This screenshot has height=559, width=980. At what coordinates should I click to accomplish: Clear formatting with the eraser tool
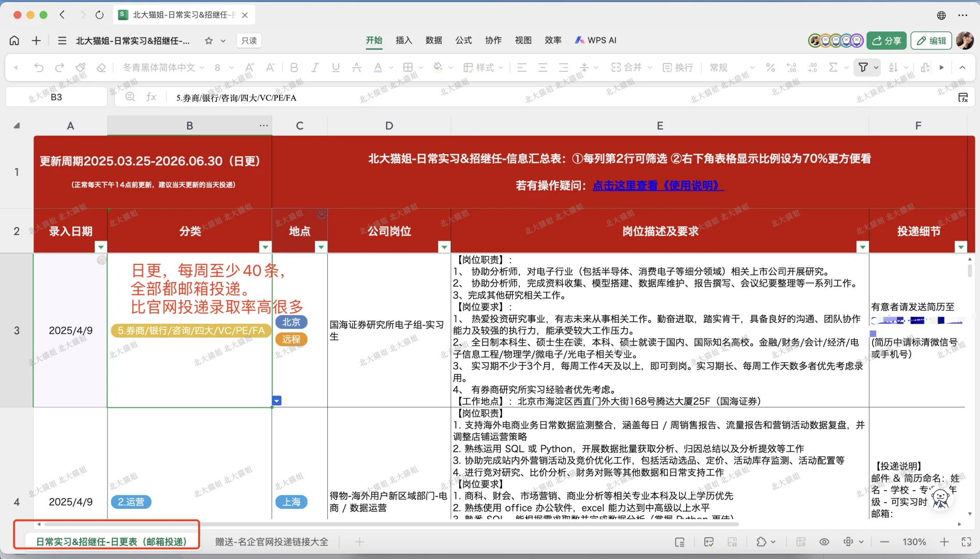pos(101,67)
